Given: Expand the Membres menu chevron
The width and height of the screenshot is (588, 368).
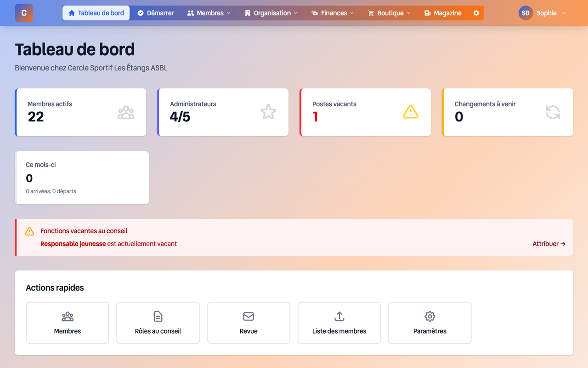Looking at the screenshot, I should tap(228, 13).
